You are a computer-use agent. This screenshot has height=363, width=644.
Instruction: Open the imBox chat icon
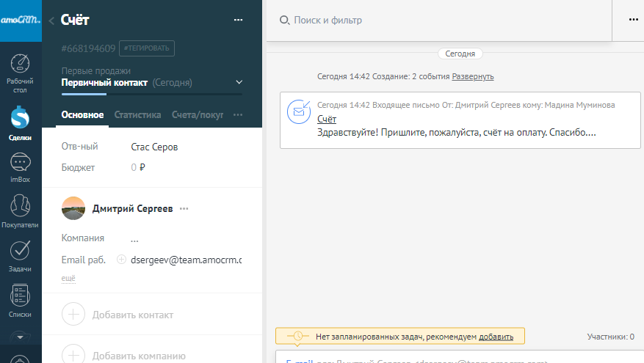click(x=21, y=163)
